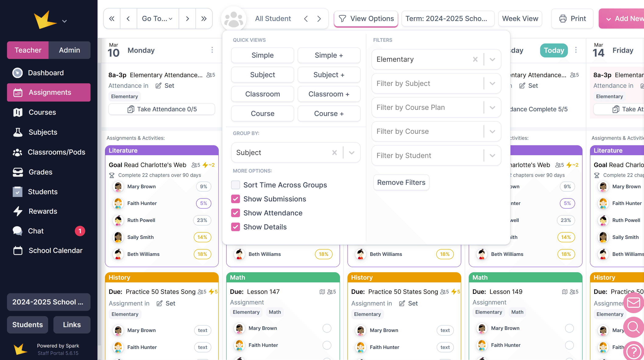The image size is (644, 360).
Task: Click Faith Hunter's 5% progress badge
Action: point(203,203)
